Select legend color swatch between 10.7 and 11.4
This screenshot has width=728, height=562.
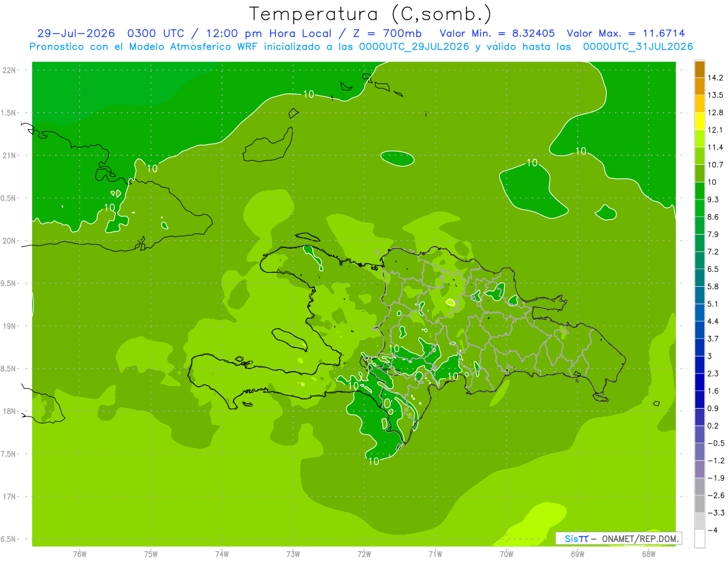click(x=699, y=156)
